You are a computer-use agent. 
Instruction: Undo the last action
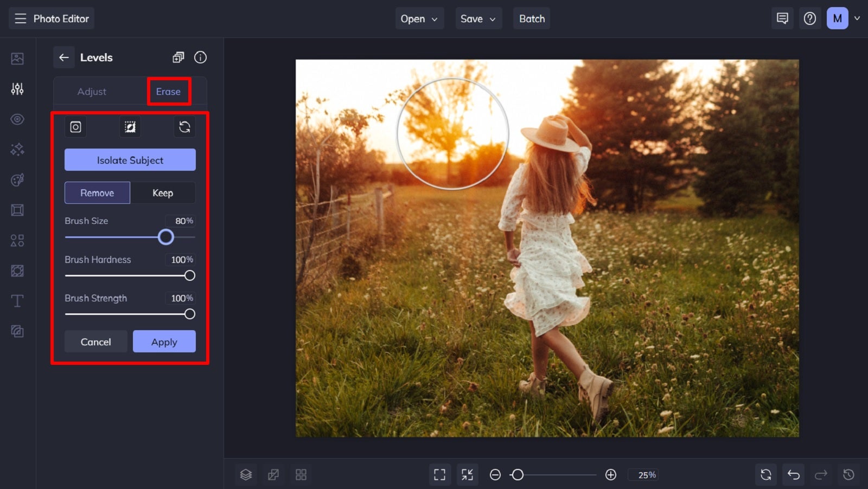[793, 474]
